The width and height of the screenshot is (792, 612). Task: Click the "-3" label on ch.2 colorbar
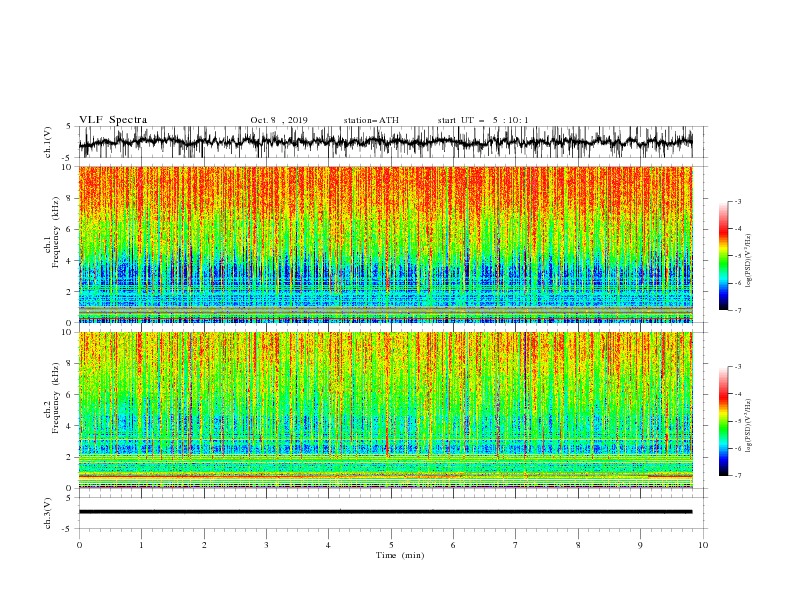(x=738, y=367)
